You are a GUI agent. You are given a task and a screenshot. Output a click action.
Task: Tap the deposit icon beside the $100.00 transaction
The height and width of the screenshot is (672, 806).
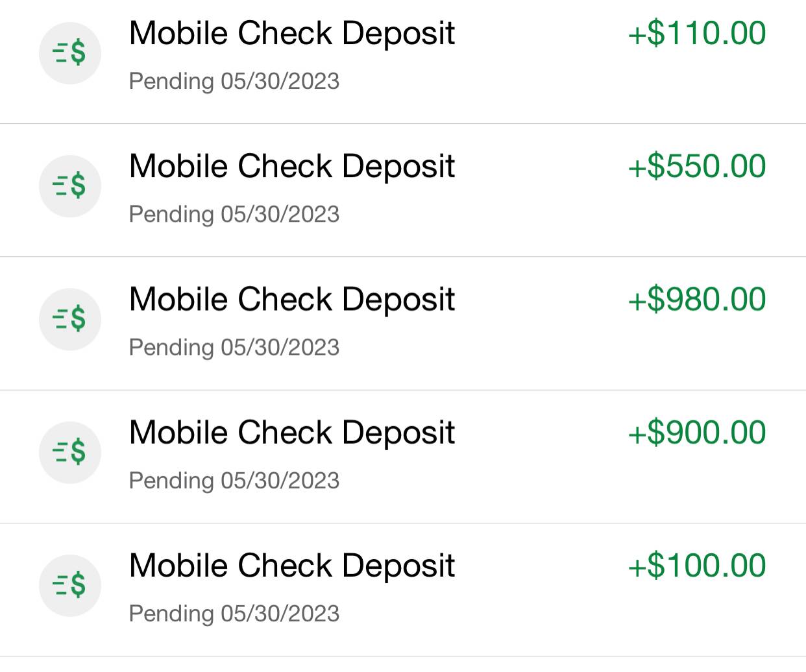tap(70, 585)
